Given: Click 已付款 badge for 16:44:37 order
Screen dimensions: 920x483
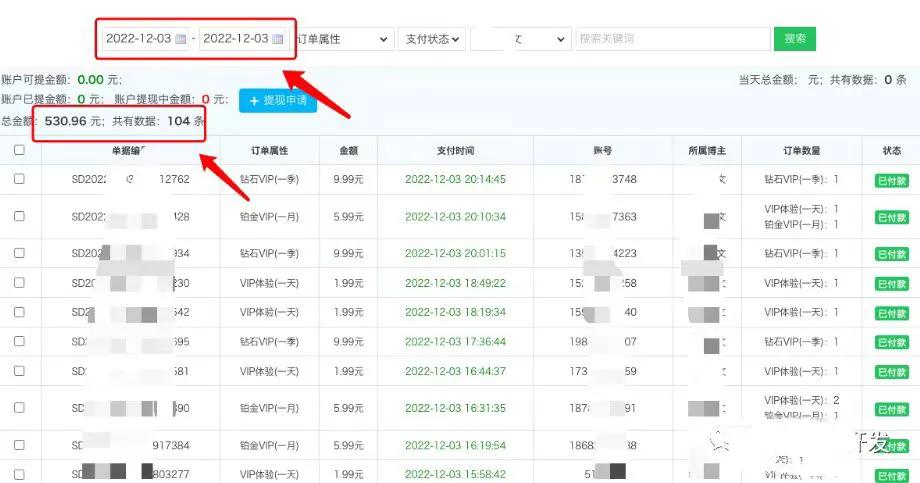Looking at the screenshot, I should [x=892, y=373].
